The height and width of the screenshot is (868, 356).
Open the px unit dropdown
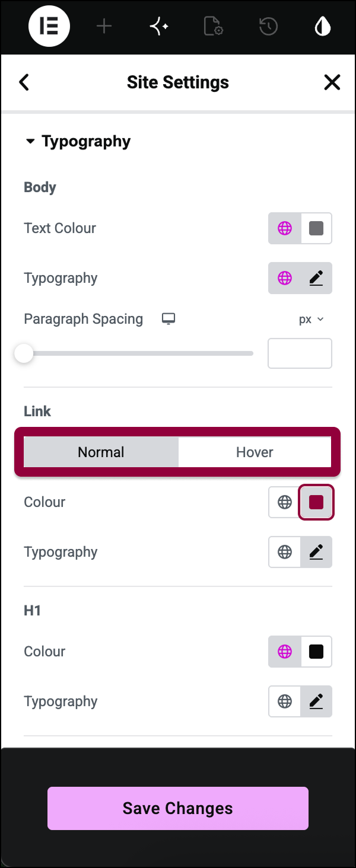coord(311,319)
